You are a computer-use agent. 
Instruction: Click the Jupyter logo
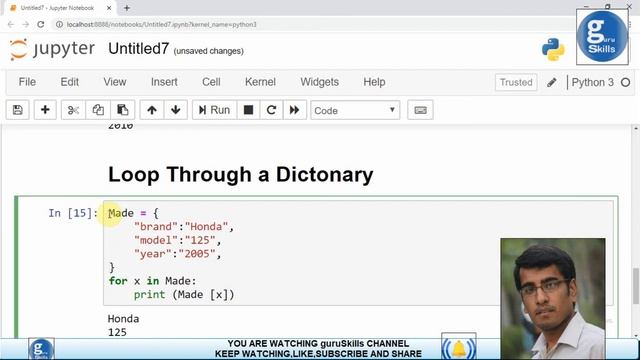(52, 49)
